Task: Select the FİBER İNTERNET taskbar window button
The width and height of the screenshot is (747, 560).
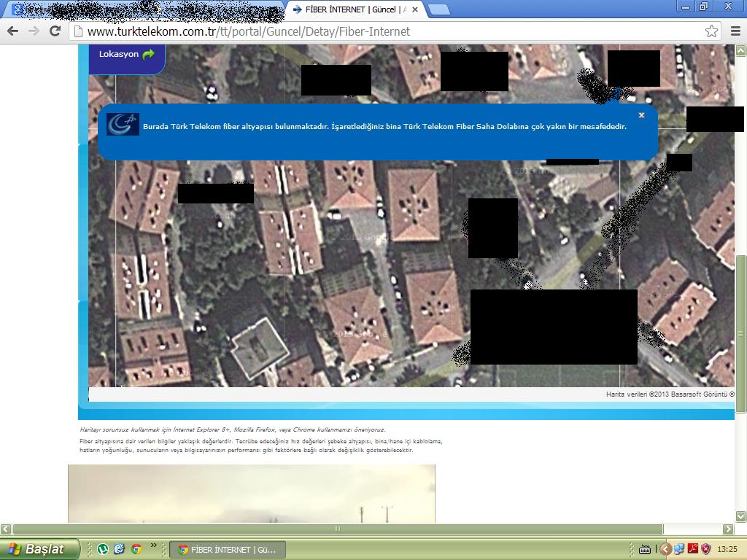Action: pyautogui.click(x=228, y=550)
